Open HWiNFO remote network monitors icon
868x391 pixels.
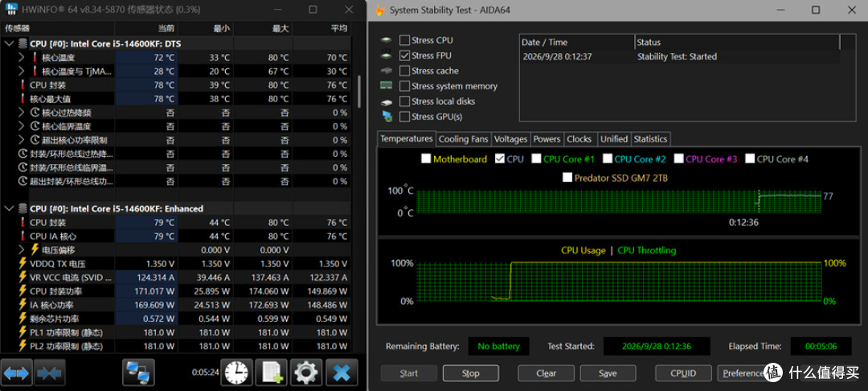[x=138, y=372]
